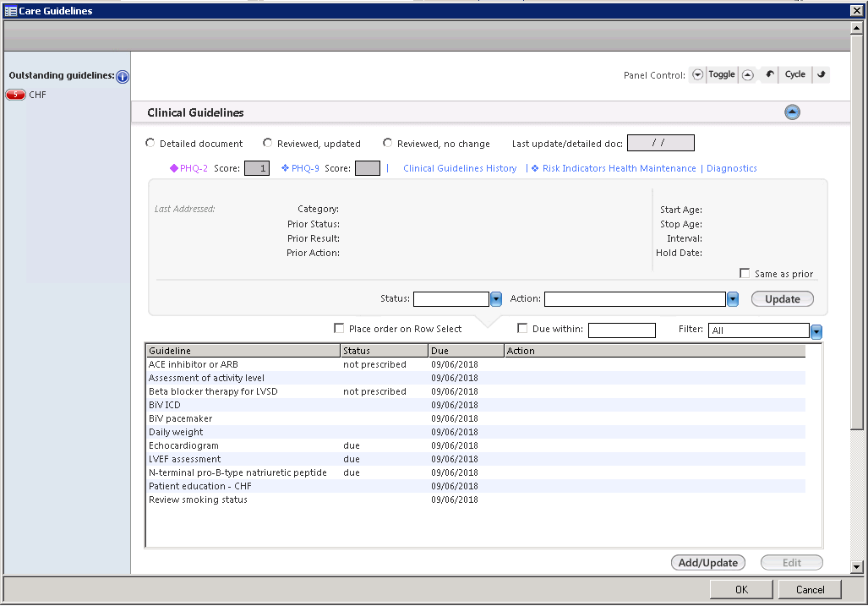Screen dimensions: 868x606
Task: Click the Cycle backward arrow icon
Action: point(769,74)
